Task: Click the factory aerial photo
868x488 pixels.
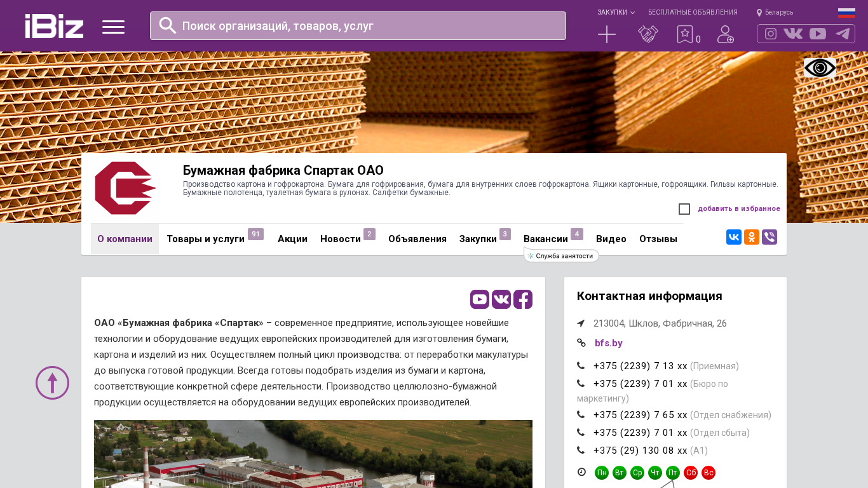Action: pyautogui.click(x=313, y=454)
